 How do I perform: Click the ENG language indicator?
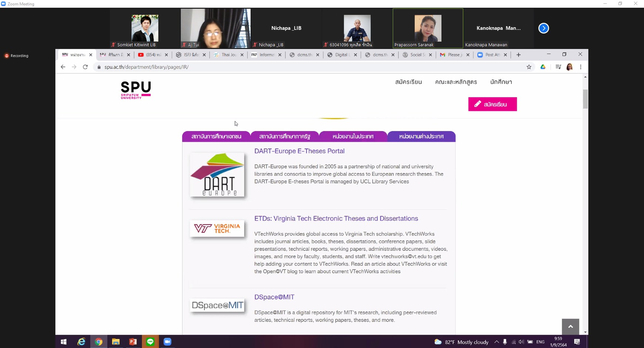tap(540, 342)
